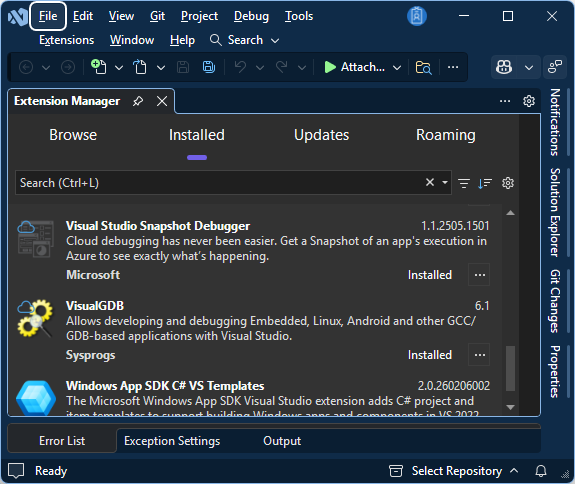Expand the Redo history dropdown arrow
The width and height of the screenshot is (575, 484).
click(302, 68)
